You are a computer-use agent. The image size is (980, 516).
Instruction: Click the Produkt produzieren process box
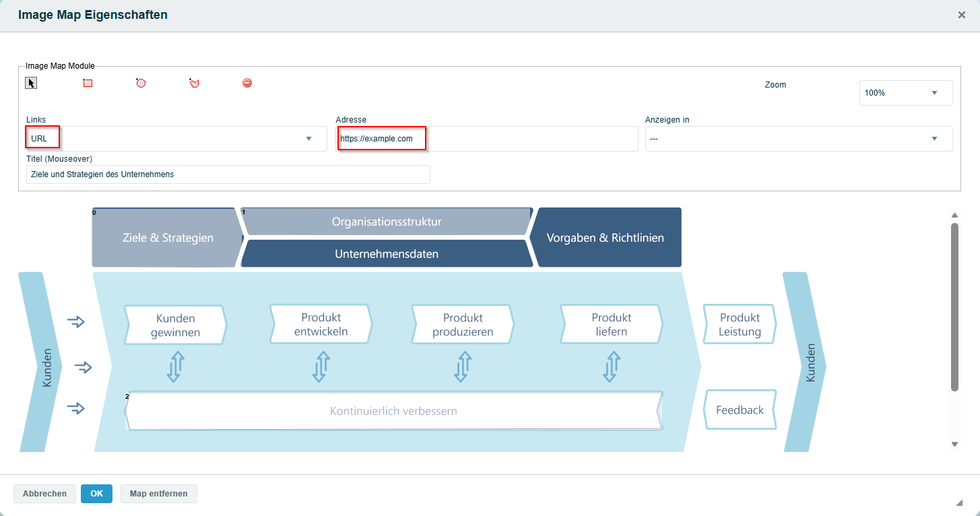pos(463,325)
